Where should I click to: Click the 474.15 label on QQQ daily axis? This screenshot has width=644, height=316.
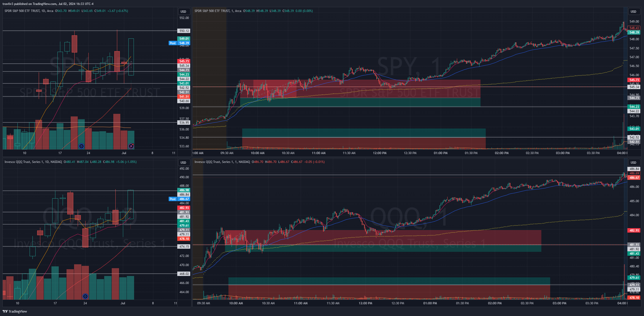click(184, 247)
